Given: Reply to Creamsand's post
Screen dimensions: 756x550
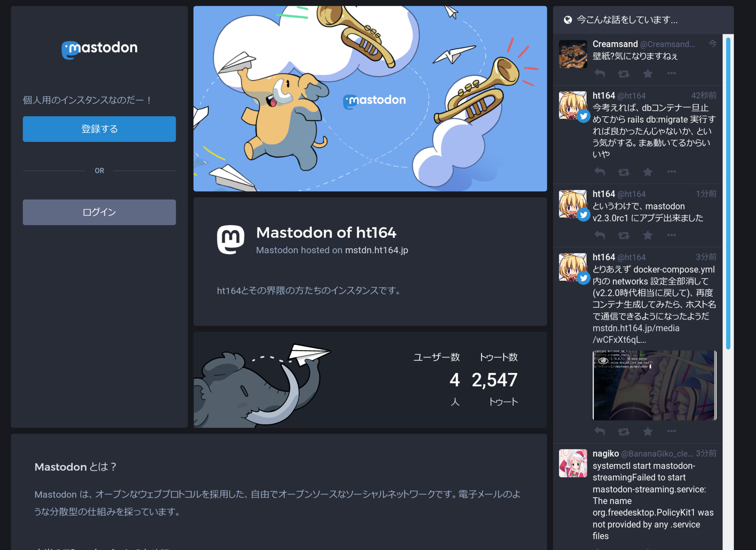Looking at the screenshot, I should (x=600, y=74).
